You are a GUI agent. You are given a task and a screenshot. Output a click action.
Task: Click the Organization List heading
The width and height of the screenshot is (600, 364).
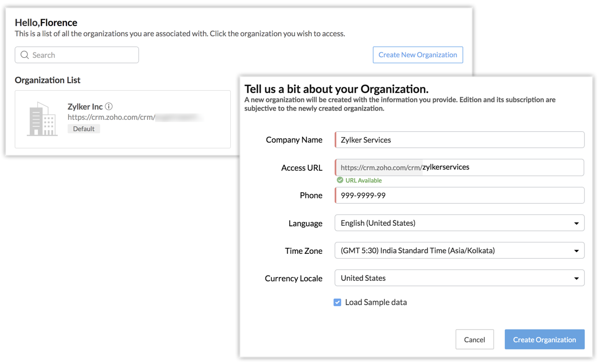pyautogui.click(x=48, y=80)
